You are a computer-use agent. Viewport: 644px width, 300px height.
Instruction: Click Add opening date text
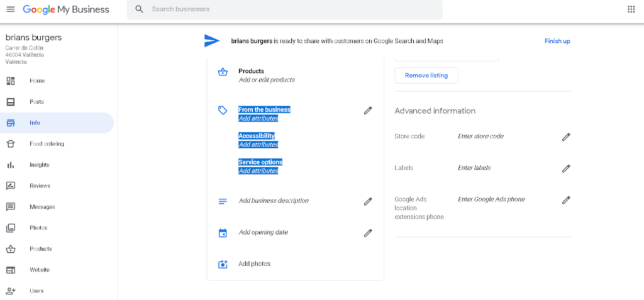(264, 232)
